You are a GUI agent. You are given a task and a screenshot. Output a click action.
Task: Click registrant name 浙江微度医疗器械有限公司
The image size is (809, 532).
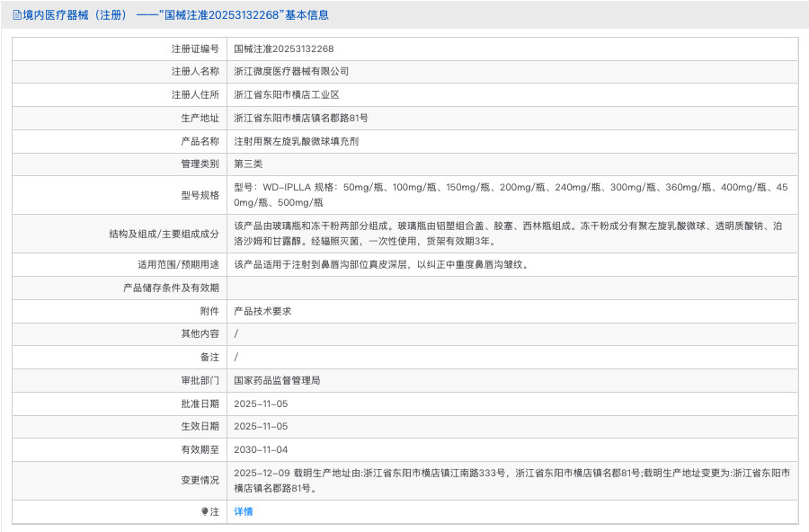[291, 71]
